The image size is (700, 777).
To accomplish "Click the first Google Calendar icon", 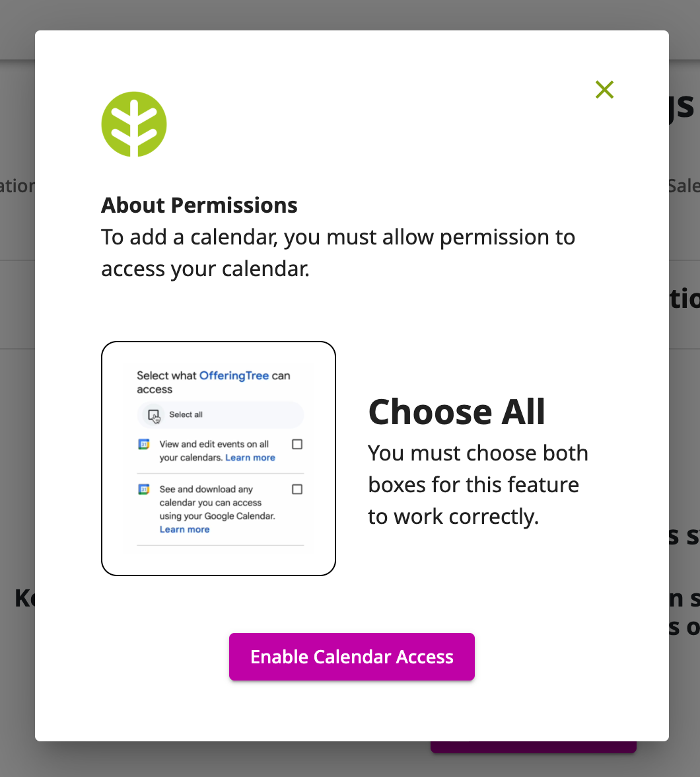I will tap(144, 445).
